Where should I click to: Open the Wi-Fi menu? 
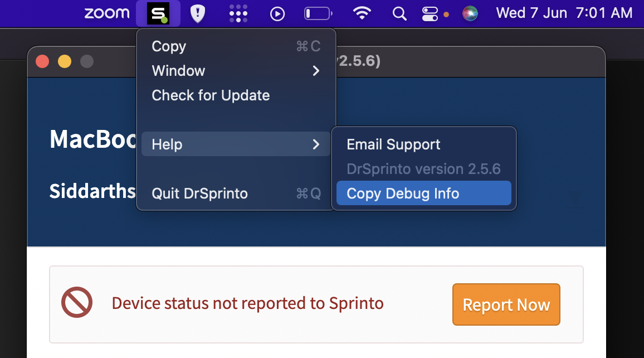point(362,13)
